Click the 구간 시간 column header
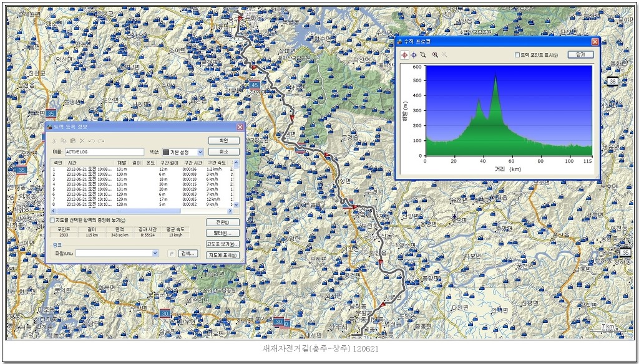639x364 pixels. [193, 163]
